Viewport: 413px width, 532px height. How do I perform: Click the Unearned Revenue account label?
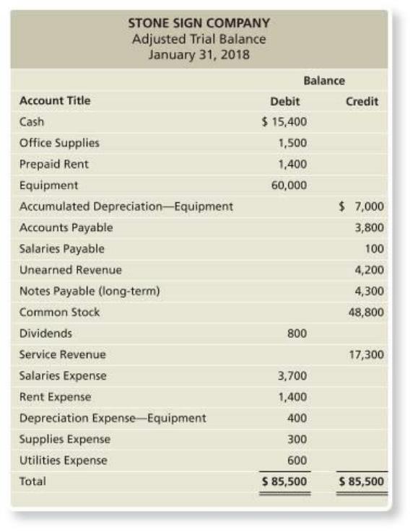coord(71,270)
